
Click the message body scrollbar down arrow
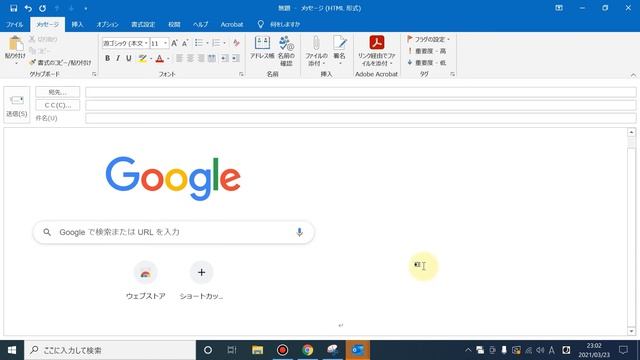(631, 331)
